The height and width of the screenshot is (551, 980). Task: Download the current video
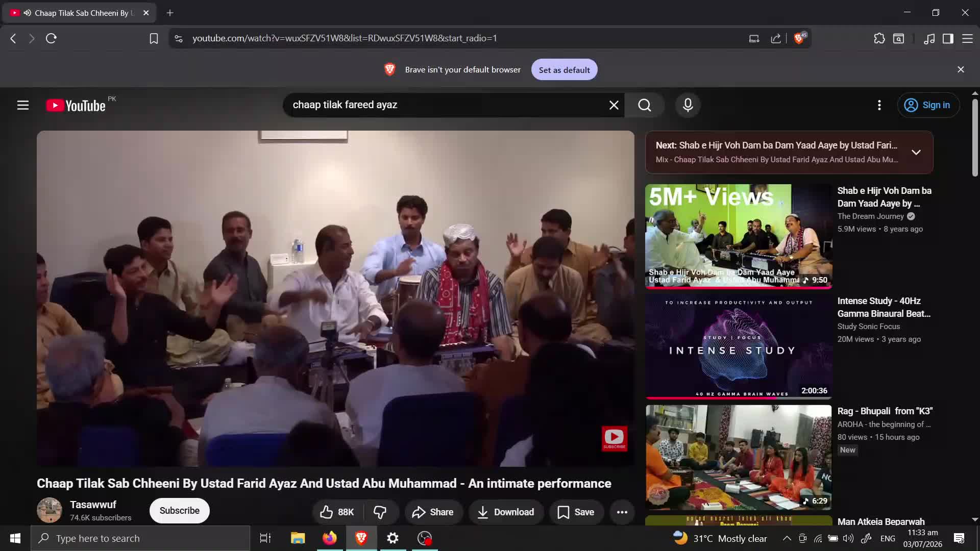point(506,512)
